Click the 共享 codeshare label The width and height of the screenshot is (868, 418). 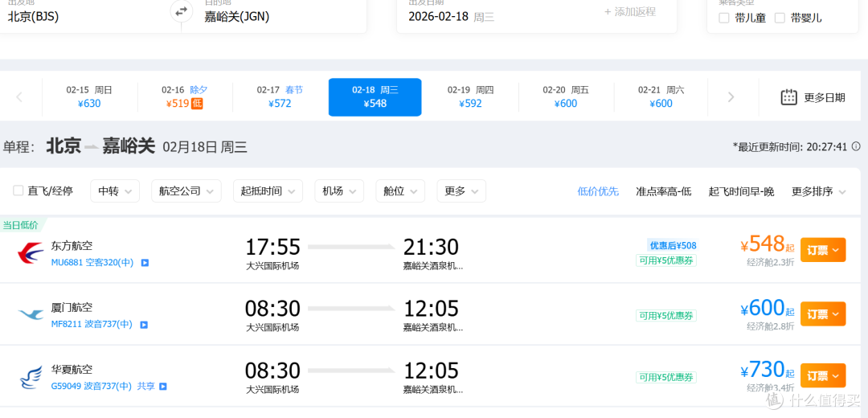[x=146, y=386]
